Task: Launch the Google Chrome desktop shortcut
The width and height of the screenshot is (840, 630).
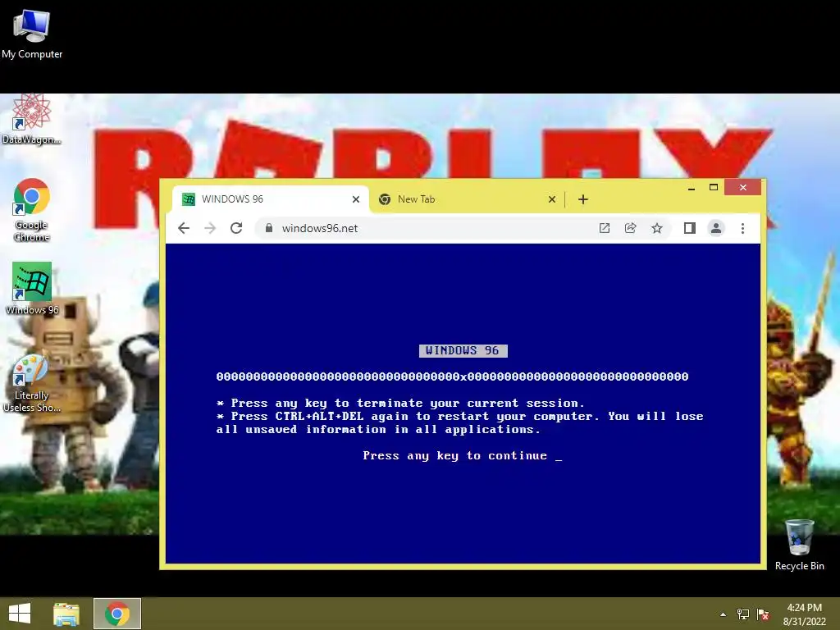Action: [32, 210]
